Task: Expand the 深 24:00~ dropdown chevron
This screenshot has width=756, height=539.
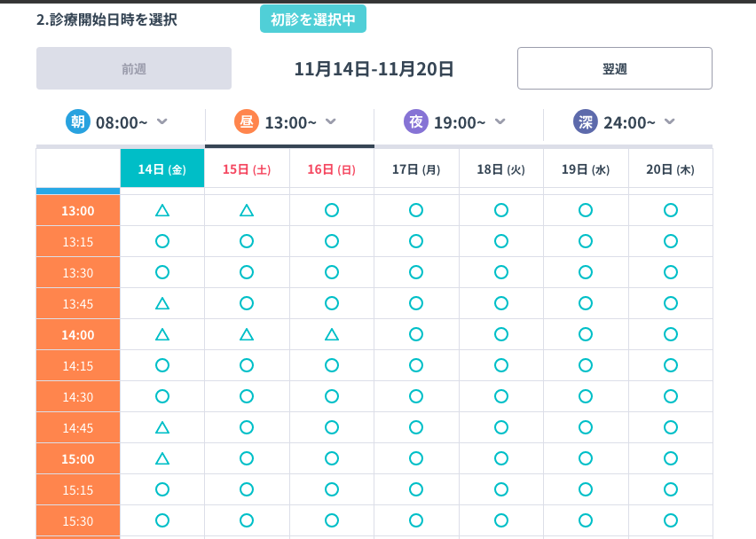Action: tap(670, 121)
